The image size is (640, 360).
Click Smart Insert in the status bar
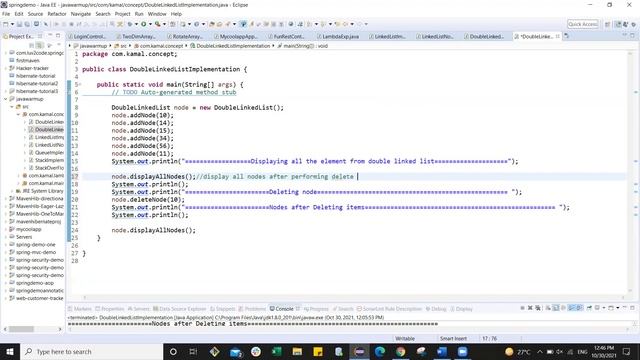click(453, 338)
